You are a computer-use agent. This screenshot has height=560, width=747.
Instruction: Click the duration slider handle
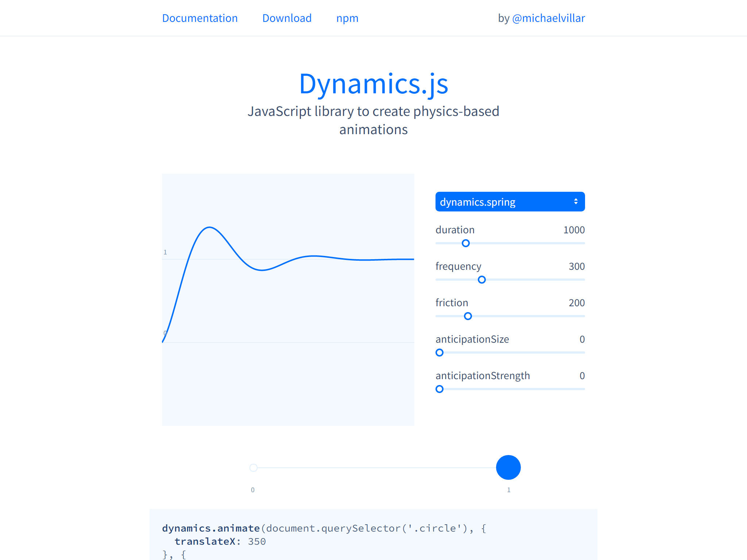click(466, 243)
